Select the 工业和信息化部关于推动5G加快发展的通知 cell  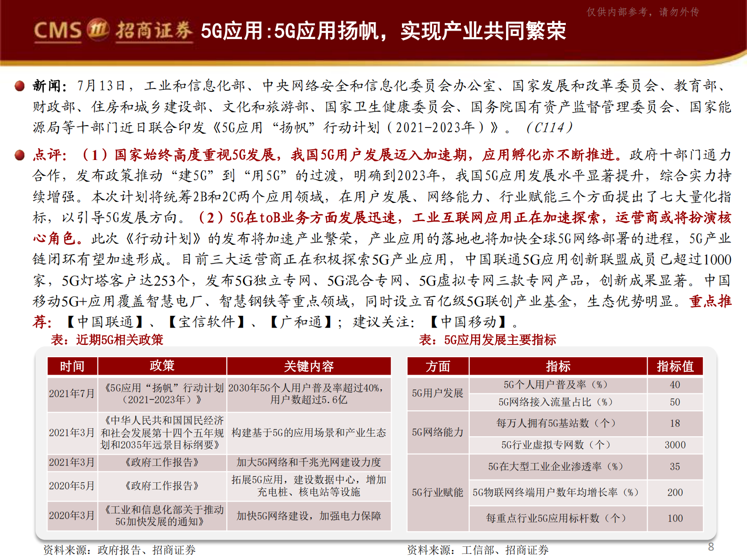click(x=162, y=516)
